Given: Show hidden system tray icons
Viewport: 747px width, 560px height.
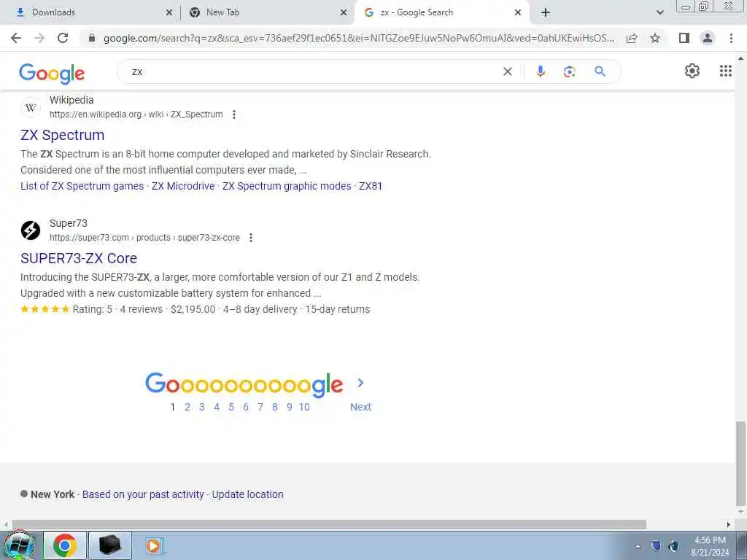Looking at the screenshot, I should (638, 547).
